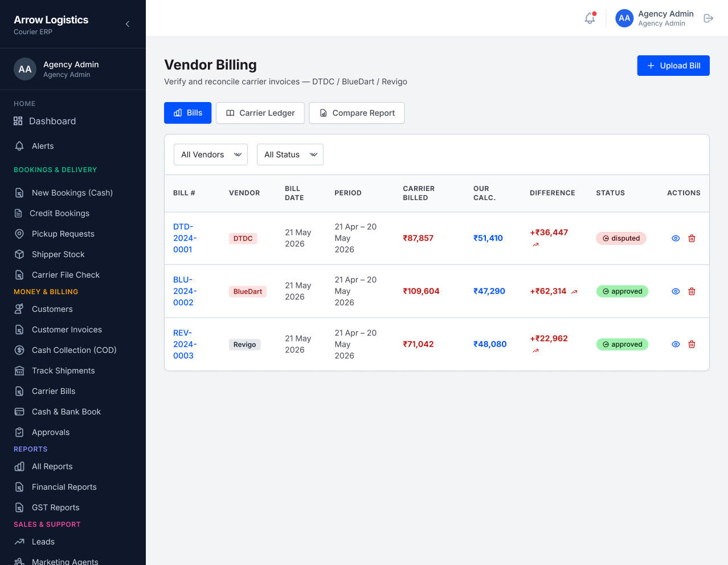Click the Upload Bill button
The image size is (728, 565).
pos(673,66)
